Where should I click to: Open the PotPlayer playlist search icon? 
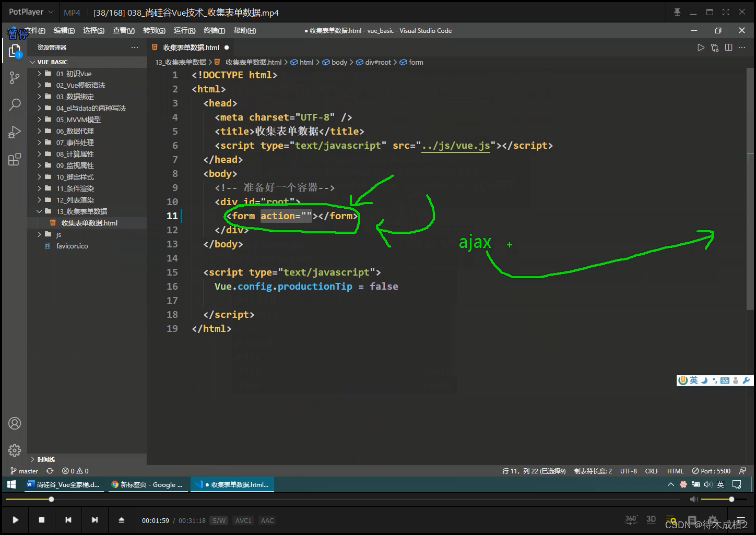tap(671, 520)
